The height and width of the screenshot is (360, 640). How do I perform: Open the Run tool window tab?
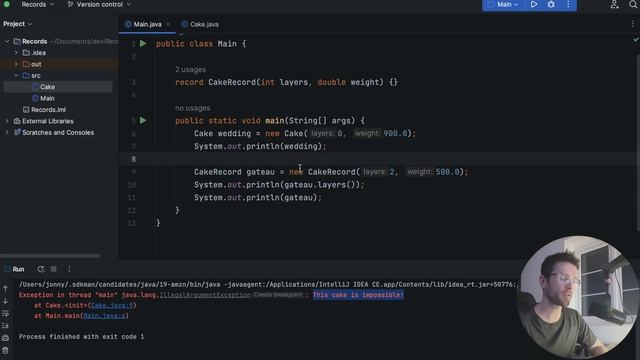click(x=14, y=269)
